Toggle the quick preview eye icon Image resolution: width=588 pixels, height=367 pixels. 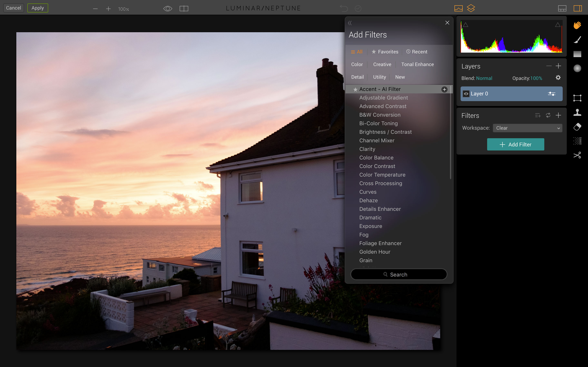(168, 9)
